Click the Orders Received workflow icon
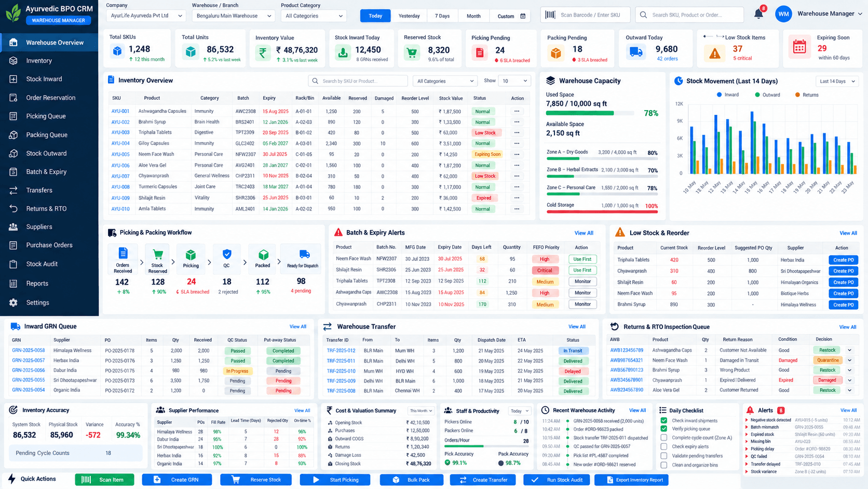868x489 pixels. pyautogui.click(x=123, y=254)
